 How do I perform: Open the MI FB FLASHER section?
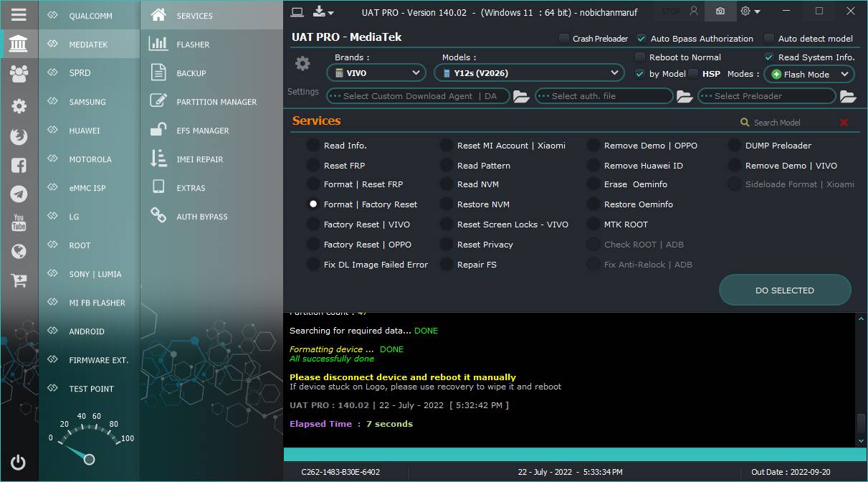pyautogui.click(x=90, y=303)
